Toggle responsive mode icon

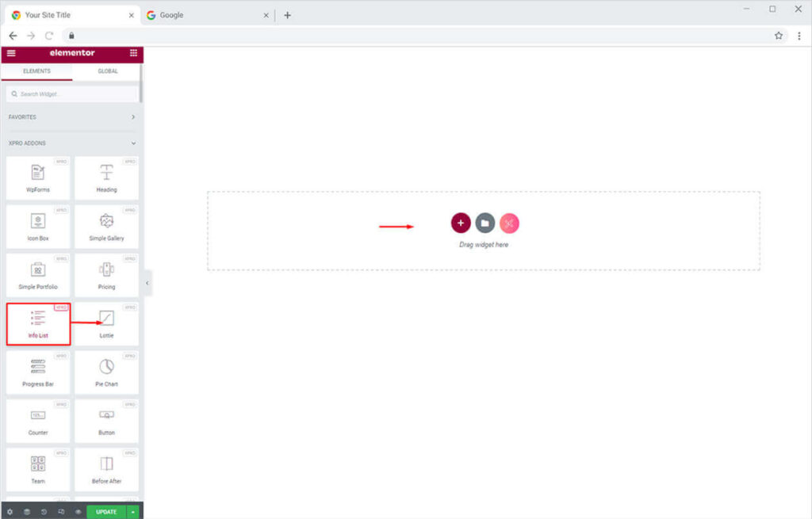tap(61, 512)
